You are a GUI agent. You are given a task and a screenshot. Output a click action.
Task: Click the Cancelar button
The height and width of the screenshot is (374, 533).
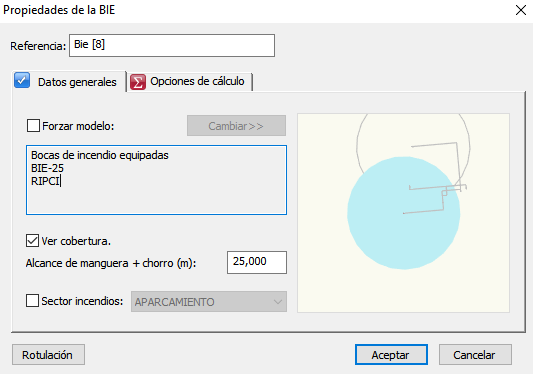pyautogui.click(x=475, y=355)
